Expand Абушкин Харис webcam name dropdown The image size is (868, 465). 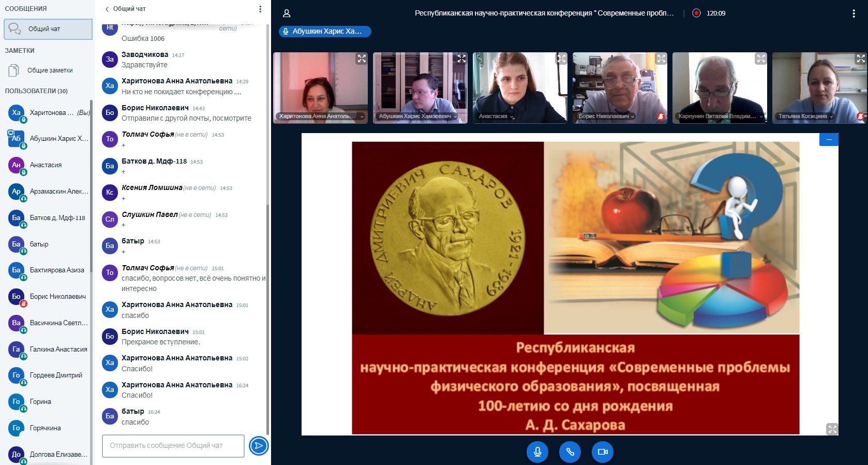455,117
